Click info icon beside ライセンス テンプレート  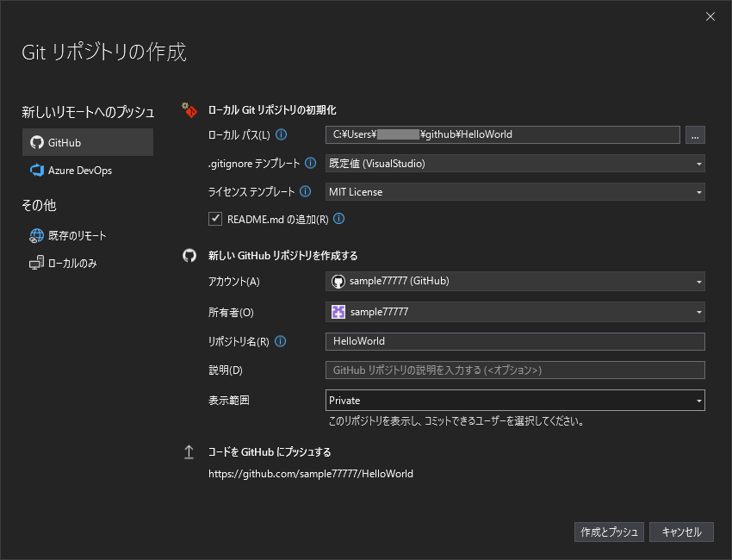click(x=306, y=191)
